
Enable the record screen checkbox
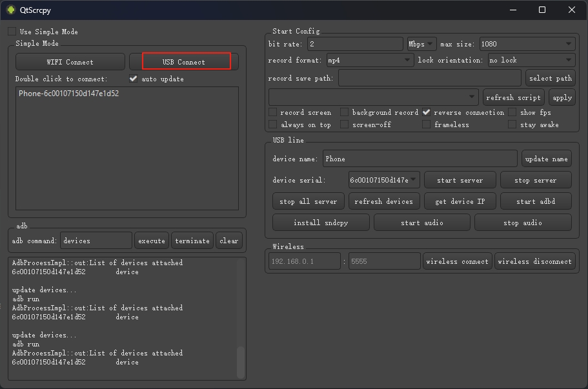[273, 112]
